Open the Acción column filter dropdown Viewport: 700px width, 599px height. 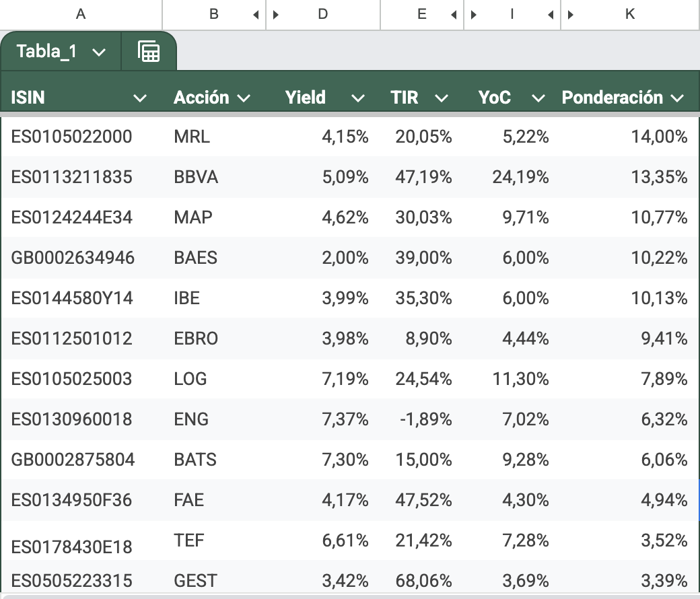click(x=244, y=98)
